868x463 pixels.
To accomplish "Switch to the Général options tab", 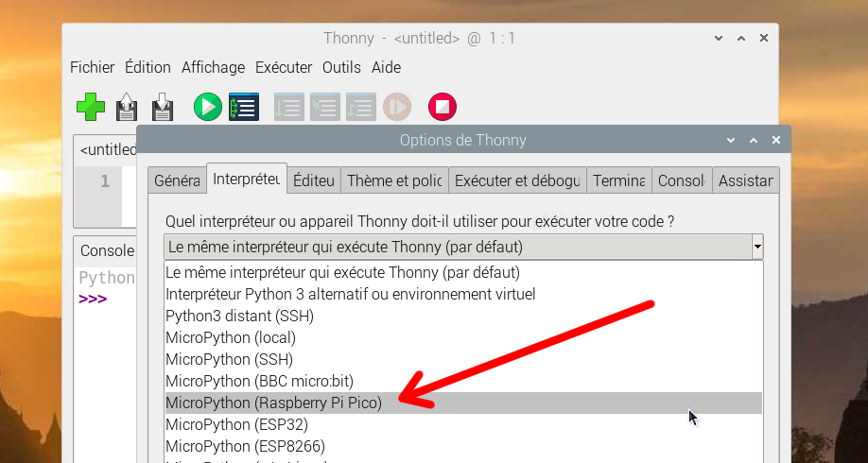I will coord(177,180).
